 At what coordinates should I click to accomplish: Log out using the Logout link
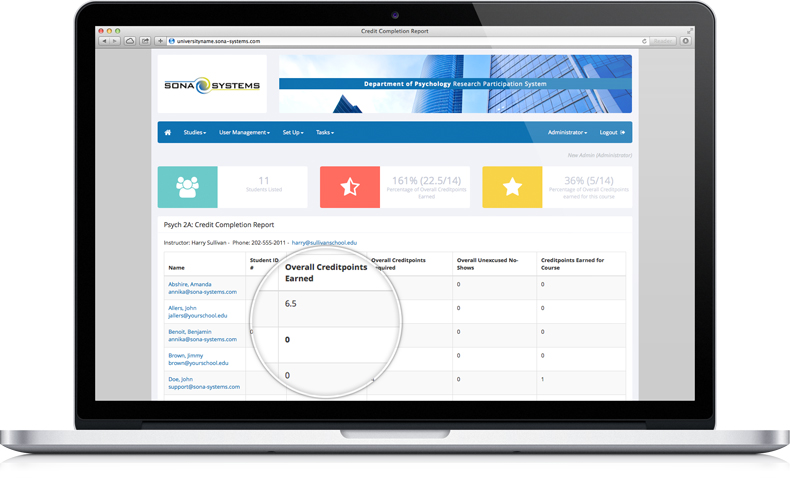coord(612,132)
